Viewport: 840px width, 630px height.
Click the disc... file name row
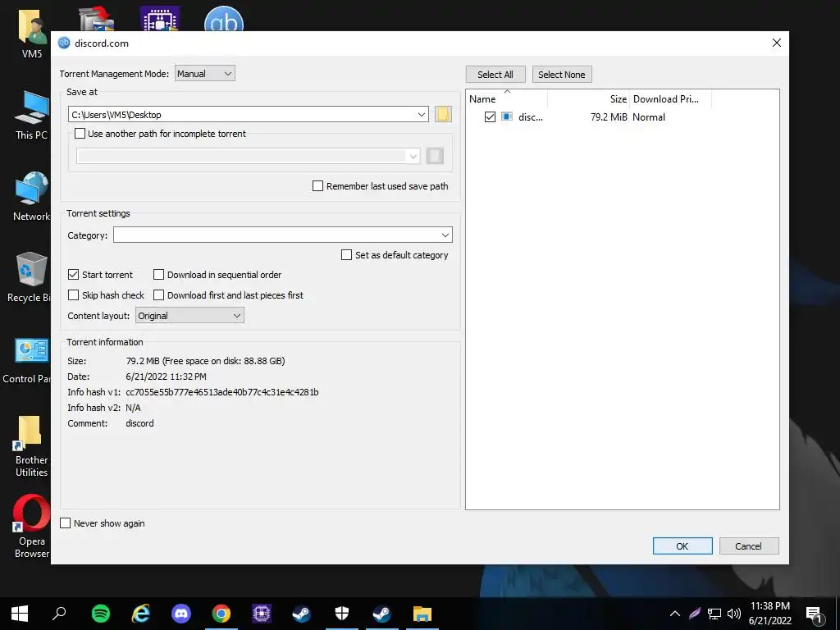531,116
